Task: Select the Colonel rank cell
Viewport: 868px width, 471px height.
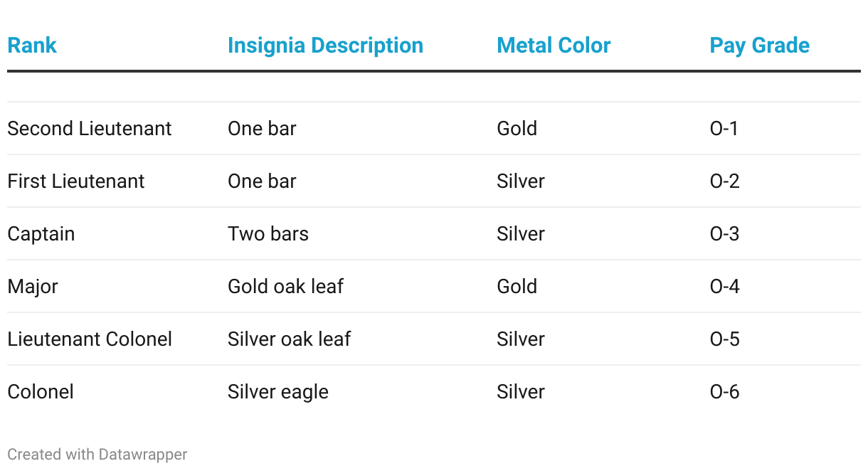Action: tap(41, 392)
